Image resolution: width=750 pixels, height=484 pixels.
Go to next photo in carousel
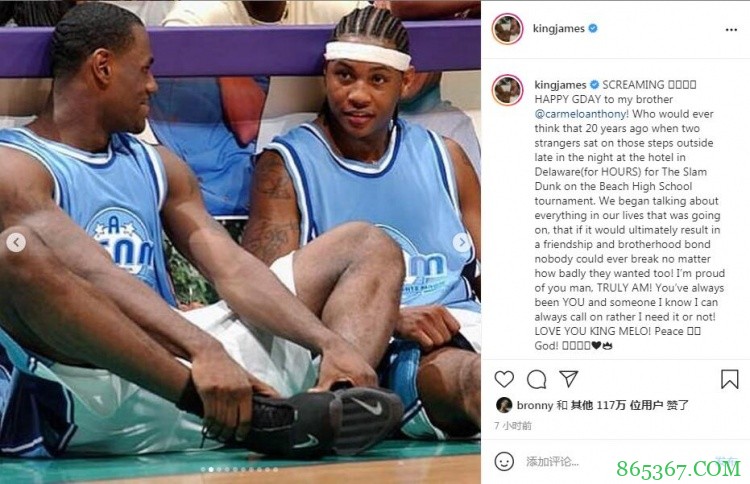[x=462, y=242]
